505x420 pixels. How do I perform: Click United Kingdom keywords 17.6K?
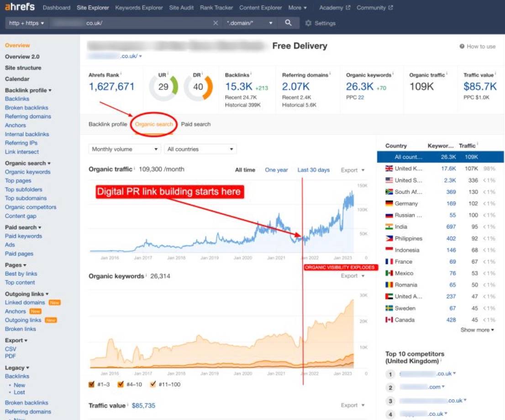[448, 168]
